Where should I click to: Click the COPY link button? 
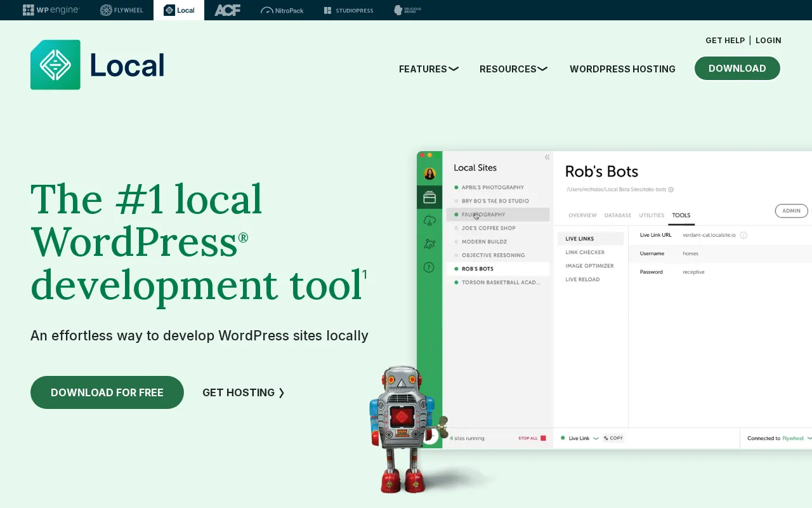tap(613, 438)
